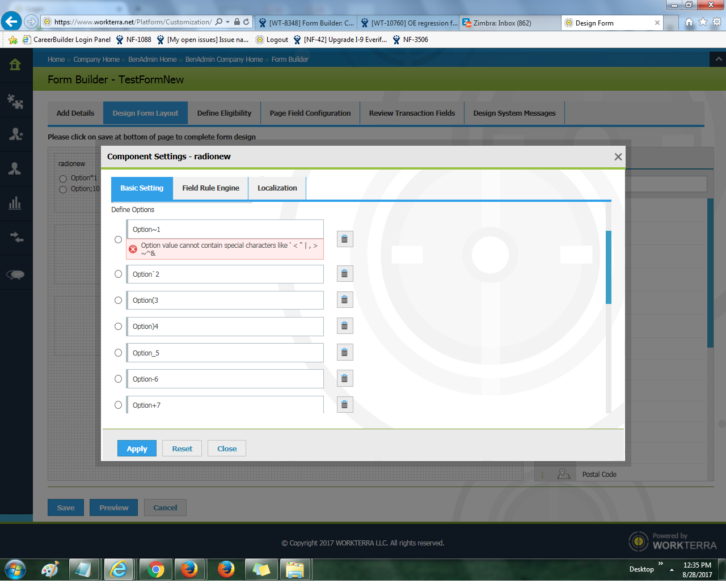Click into the Option(3 text field
Viewport: 726px width, 588px height.
pyautogui.click(x=225, y=301)
